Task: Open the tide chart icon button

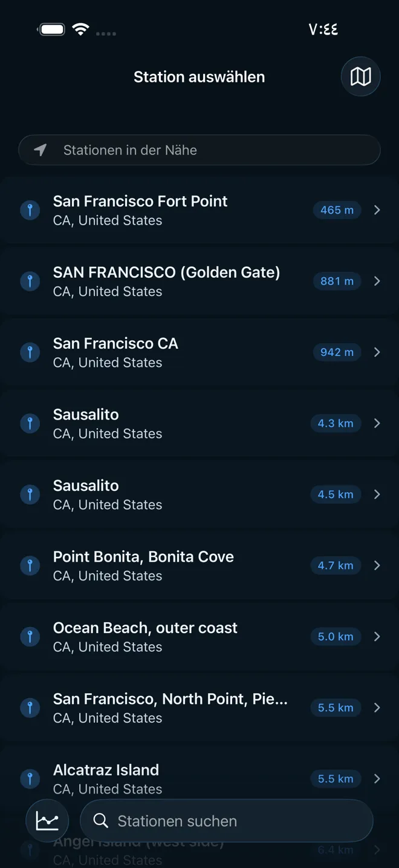Action: tap(47, 821)
